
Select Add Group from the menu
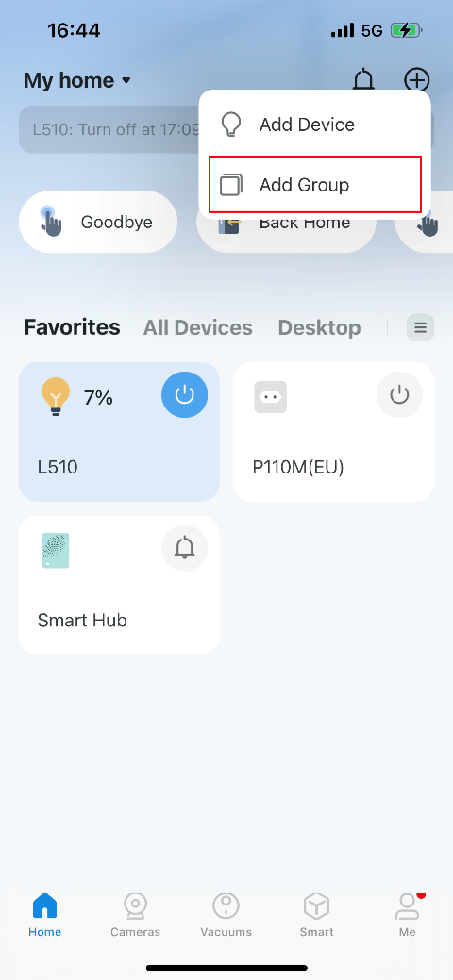coord(314,185)
